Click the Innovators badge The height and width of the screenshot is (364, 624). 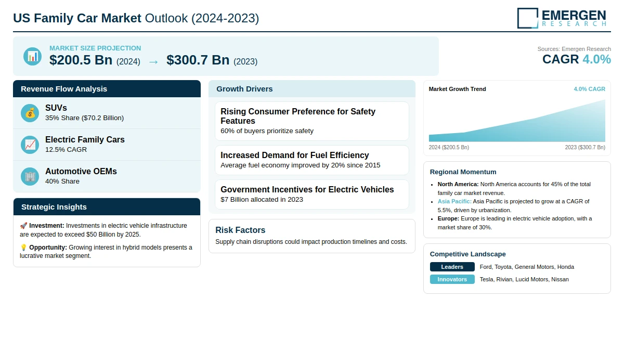point(452,279)
